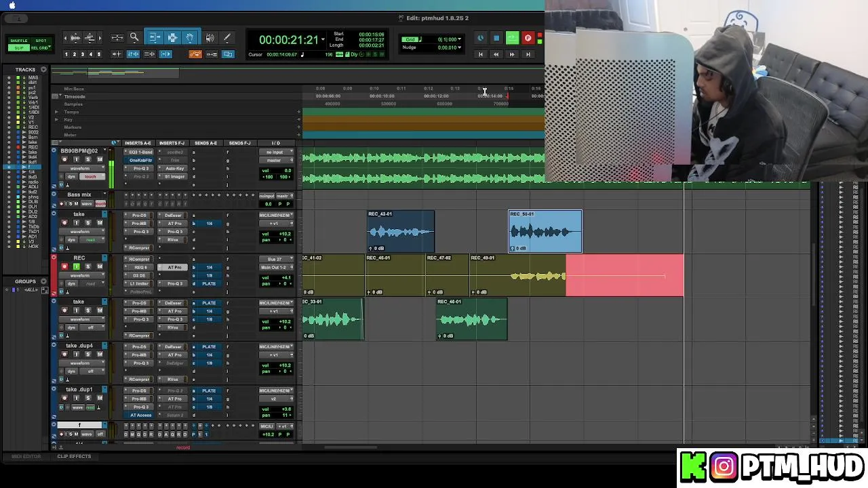Toggle the orange Automation Follows Edit icon
The image size is (868, 488).
click(x=195, y=54)
